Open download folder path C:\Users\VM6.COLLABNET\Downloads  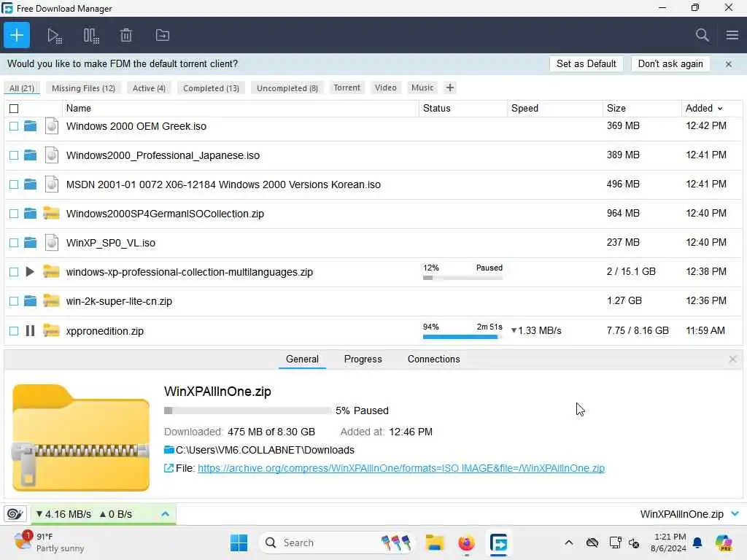click(x=265, y=450)
